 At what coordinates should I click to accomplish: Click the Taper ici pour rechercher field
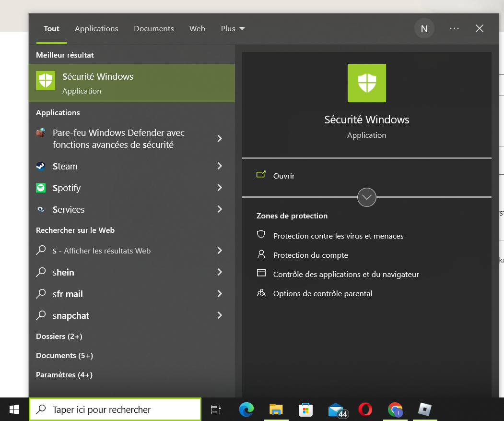click(x=115, y=409)
